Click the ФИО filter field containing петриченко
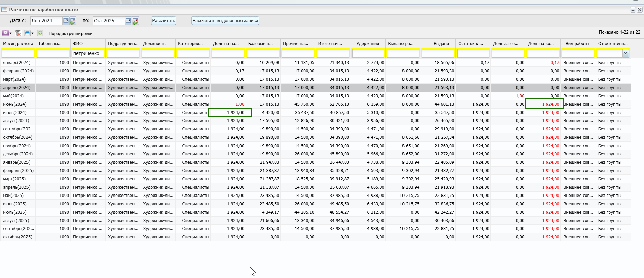The height and width of the screenshot is (278, 644). click(88, 53)
